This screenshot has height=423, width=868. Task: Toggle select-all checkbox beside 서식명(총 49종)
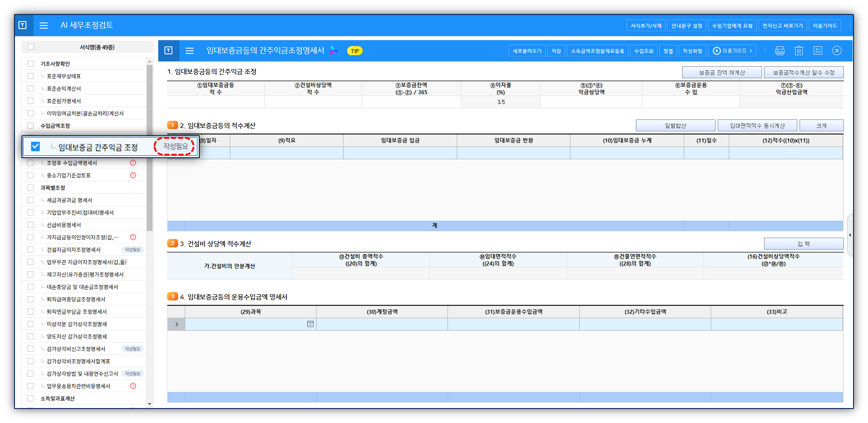(31, 47)
